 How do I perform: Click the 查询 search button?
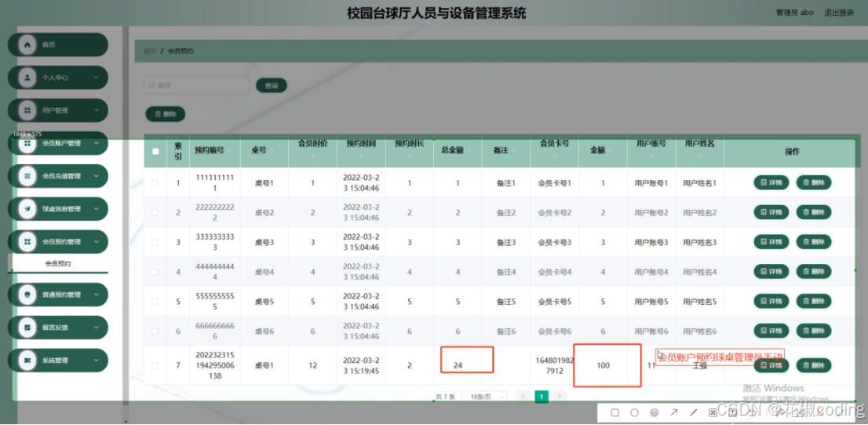point(272,86)
